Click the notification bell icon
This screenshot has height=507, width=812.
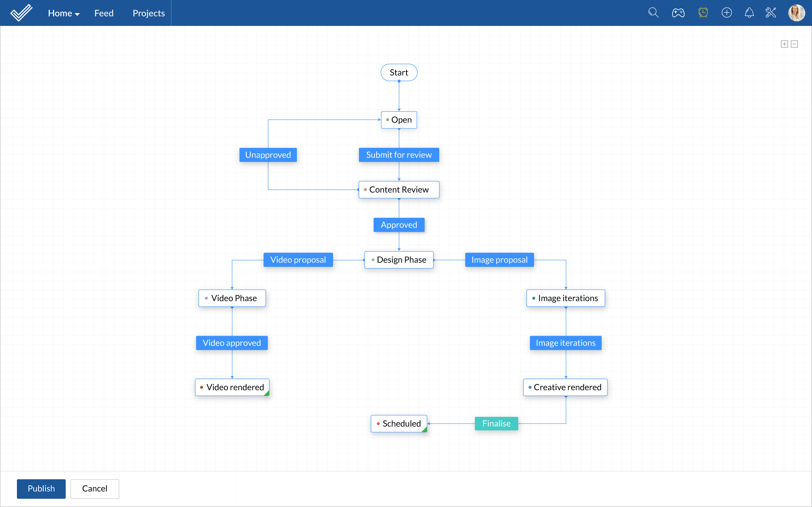point(749,13)
